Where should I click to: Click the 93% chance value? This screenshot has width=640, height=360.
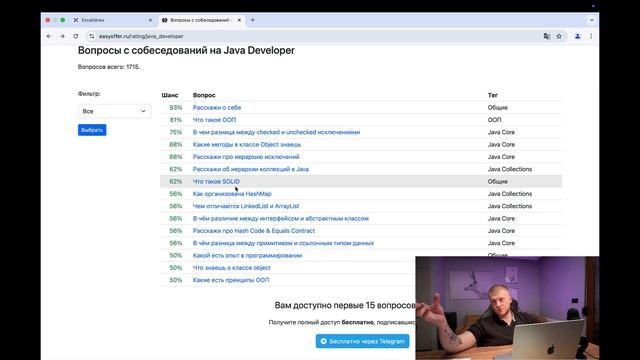[x=176, y=108]
